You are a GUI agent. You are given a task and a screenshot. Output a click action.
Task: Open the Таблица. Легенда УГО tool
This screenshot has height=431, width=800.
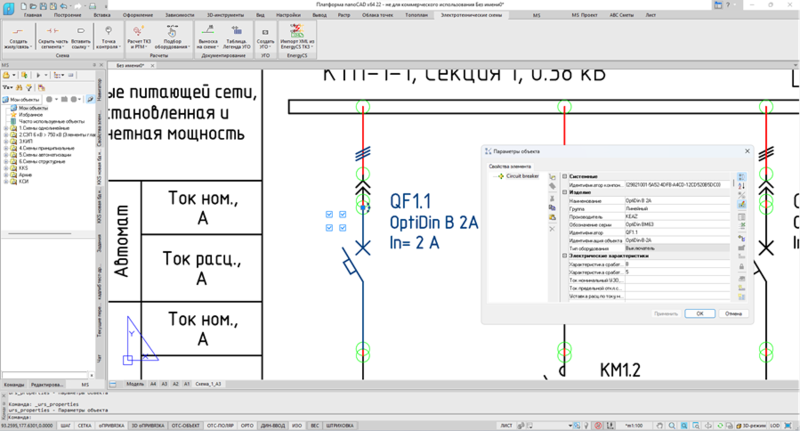click(236, 37)
